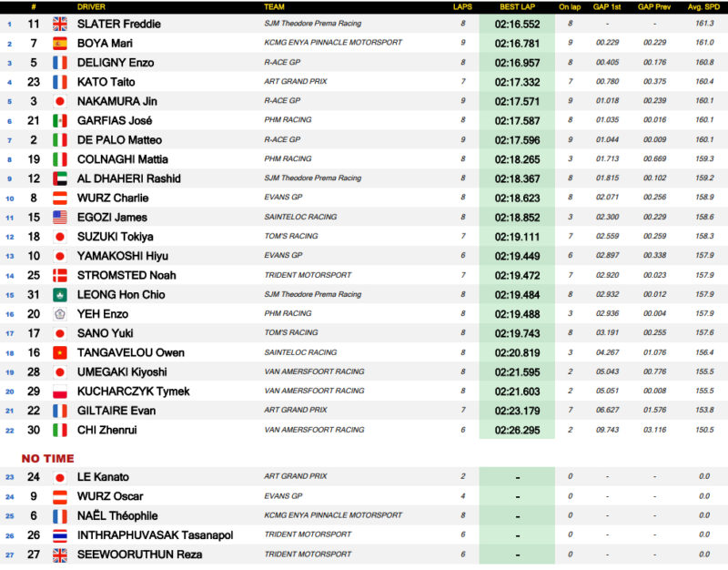Click the Spanish flag next to BOYA Mari
The height and width of the screenshot is (570, 728).
[x=60, y=43]
